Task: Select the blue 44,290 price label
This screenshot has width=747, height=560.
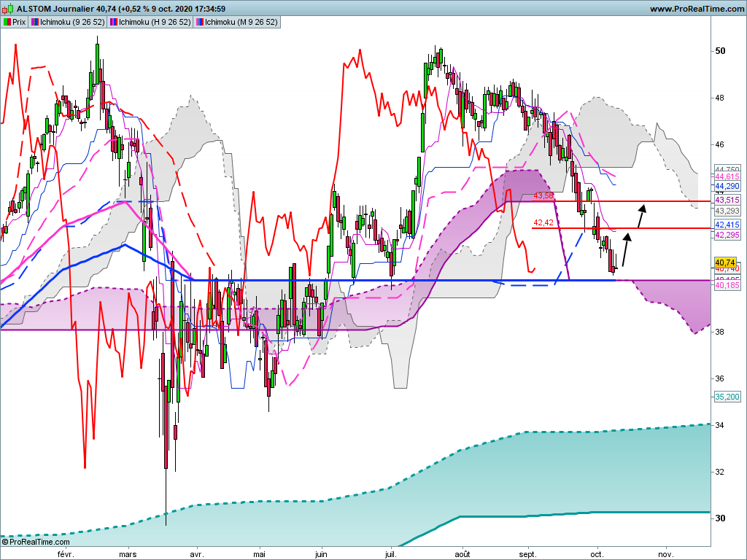Action: click(x=727, y=186)
